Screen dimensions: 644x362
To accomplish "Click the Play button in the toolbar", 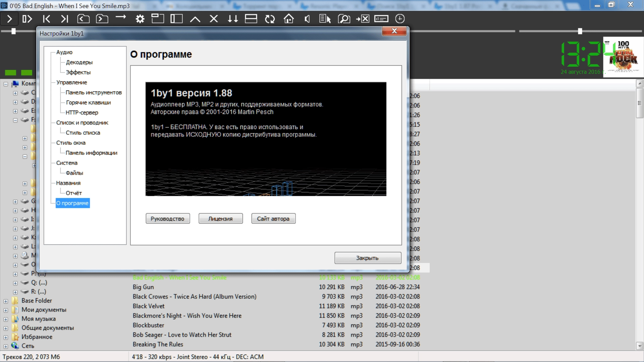I will pos(9,19).
